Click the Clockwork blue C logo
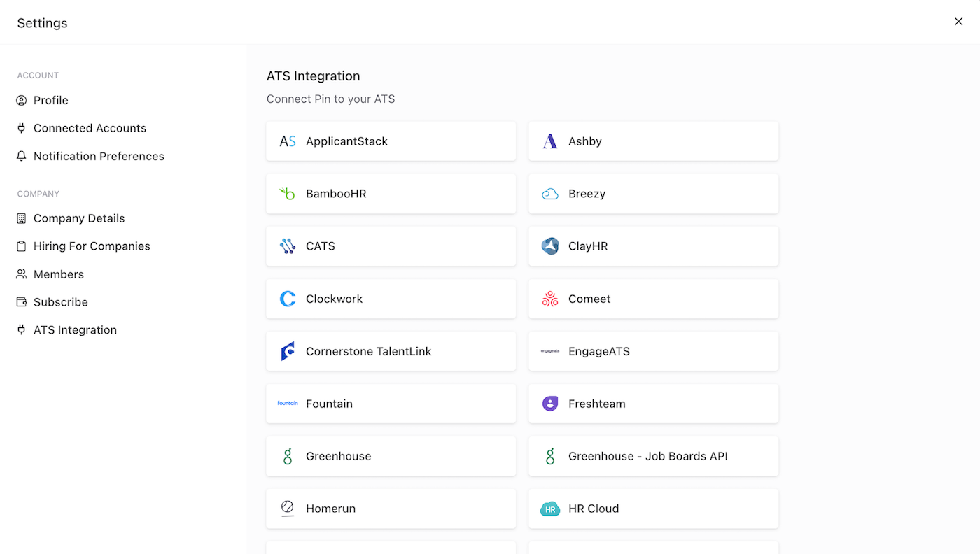 click(288, 299)
